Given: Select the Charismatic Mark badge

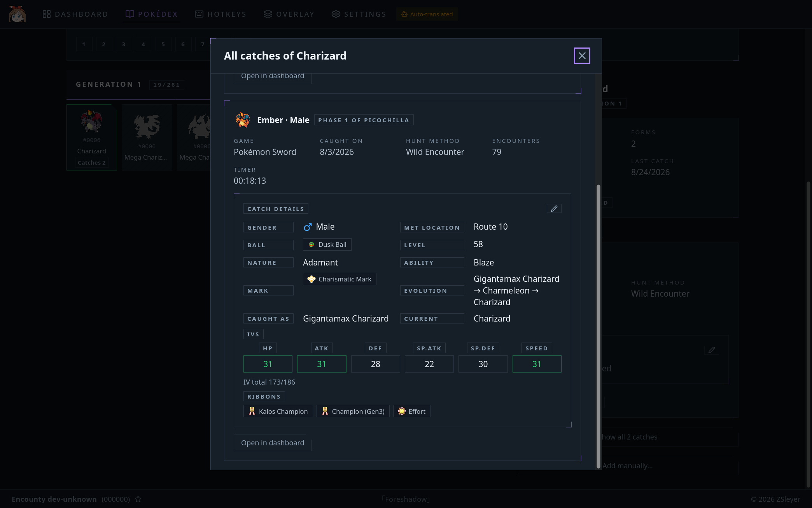Looking at the screenshot, I should 339,279.
